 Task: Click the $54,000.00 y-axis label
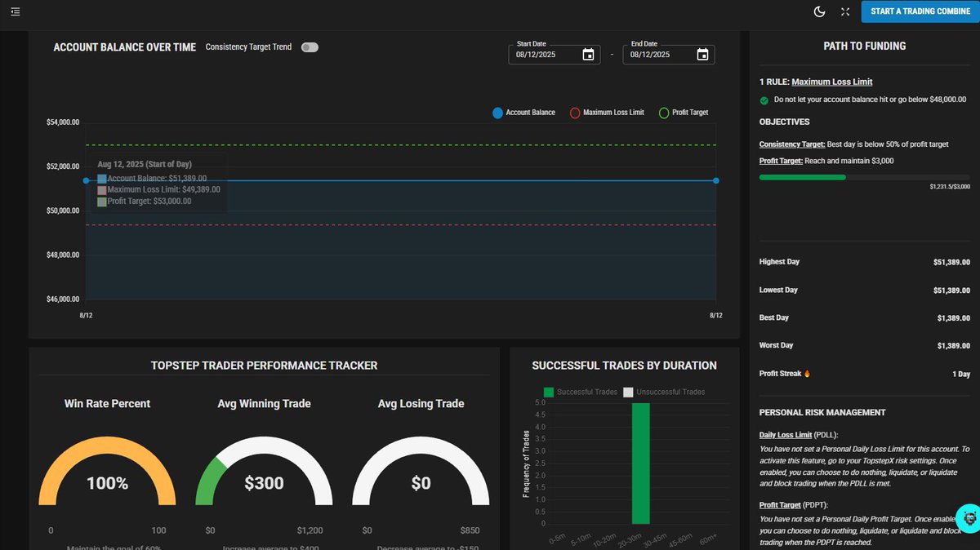63,122
